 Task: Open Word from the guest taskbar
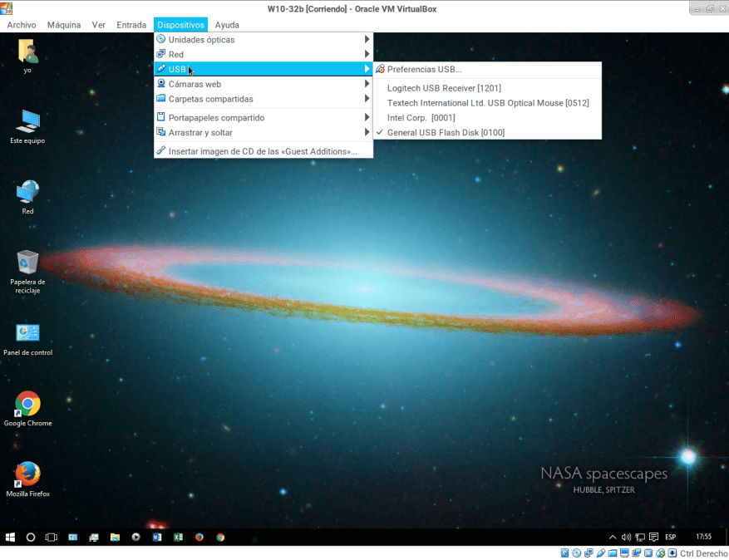(x=156, y=538)
